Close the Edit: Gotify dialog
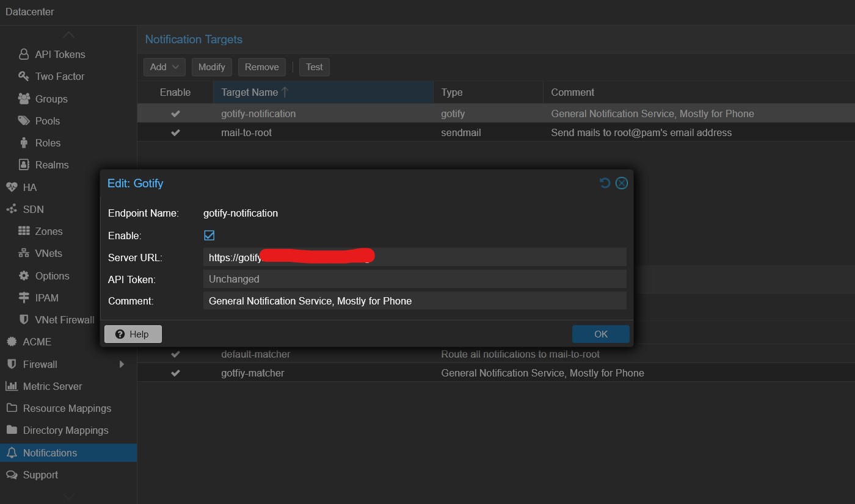This screenshot has height=504, width=855. coord(622,183)
